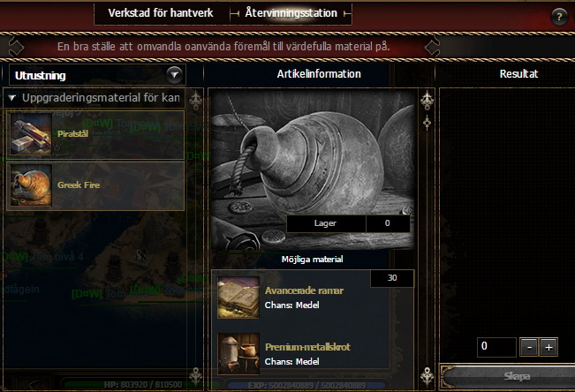Click the right arrow ornament on banner

[432, 47]
